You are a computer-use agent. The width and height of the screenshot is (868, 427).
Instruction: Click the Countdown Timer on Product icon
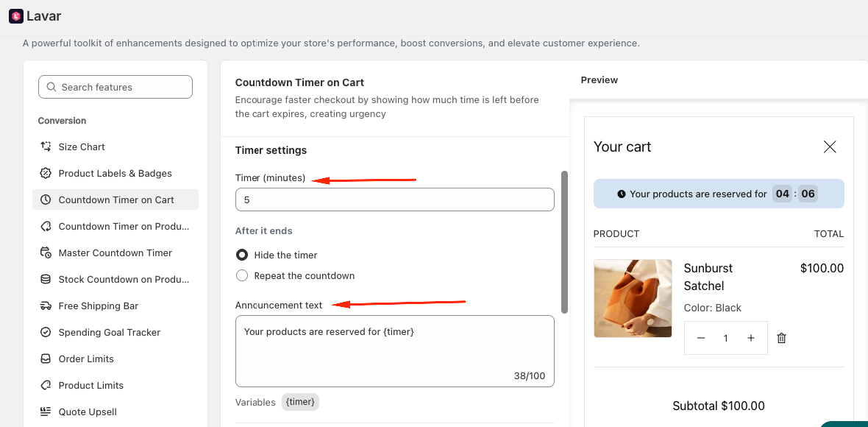pos(46,227)
